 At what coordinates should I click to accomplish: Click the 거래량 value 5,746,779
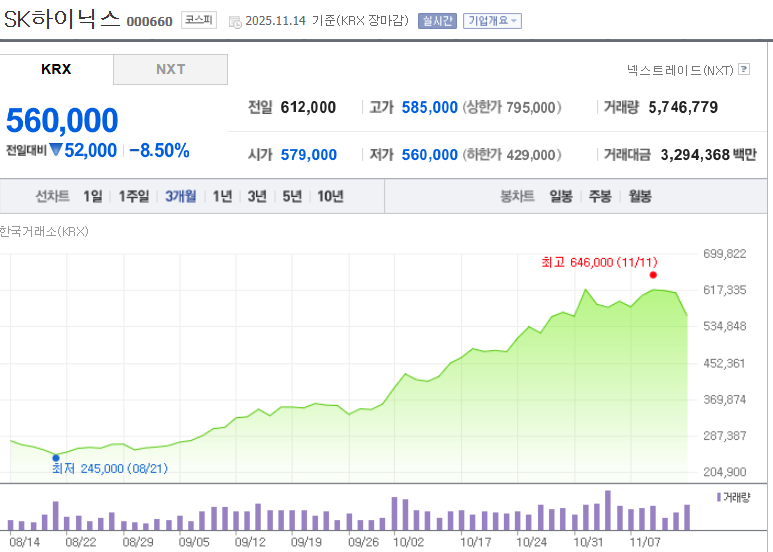pyautogui.click(x=683, y=107)
